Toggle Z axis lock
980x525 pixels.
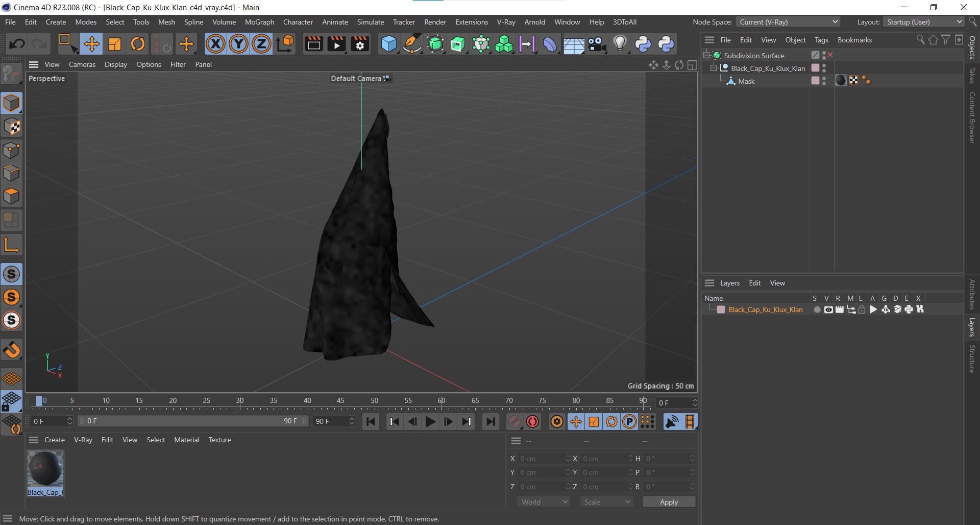point(261,44)
